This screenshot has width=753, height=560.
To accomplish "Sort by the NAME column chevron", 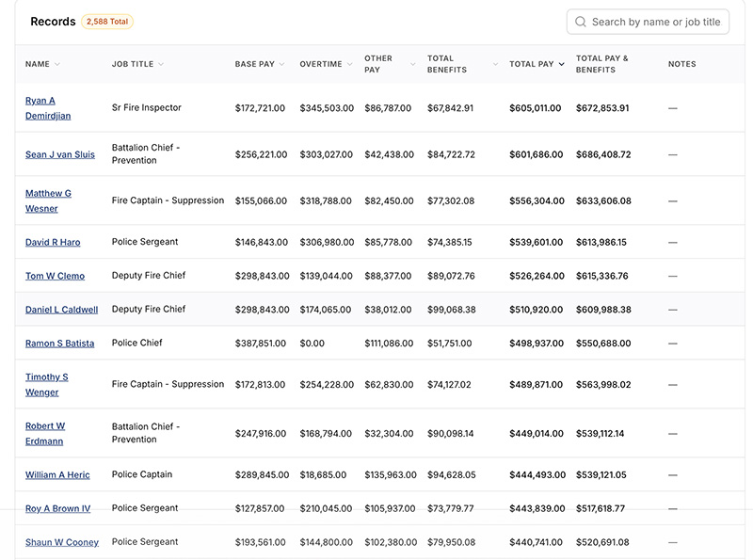I will point(57,64).
